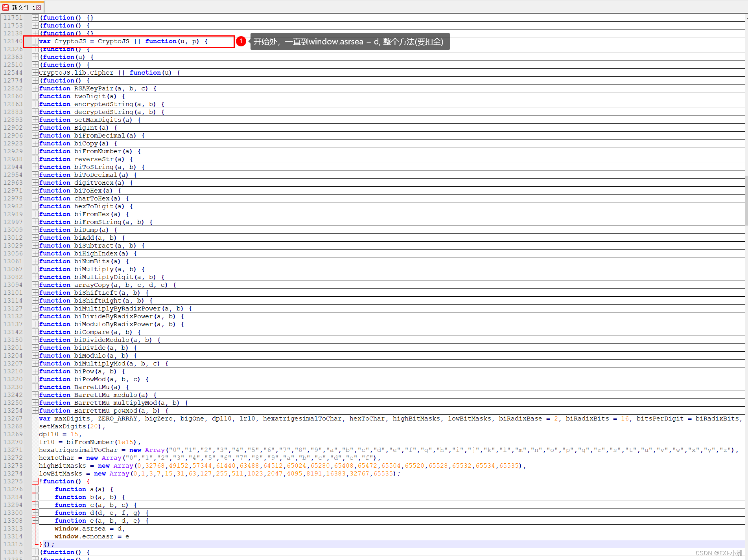The width and height of the screenshot is (748, 560).
Task: Expand fold for function biNumBits
Action: tap(35, 261)
